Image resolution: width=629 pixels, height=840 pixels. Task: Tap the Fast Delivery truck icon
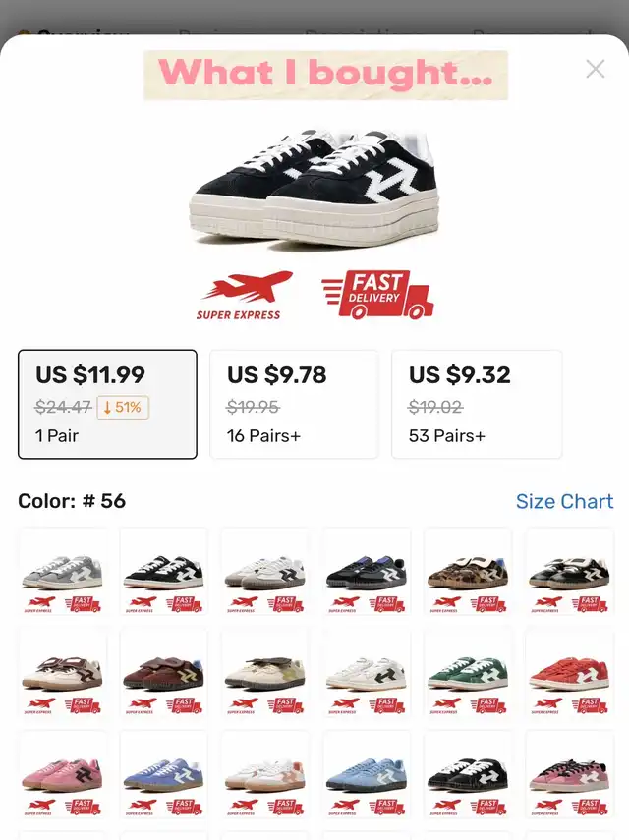(377, 295)
